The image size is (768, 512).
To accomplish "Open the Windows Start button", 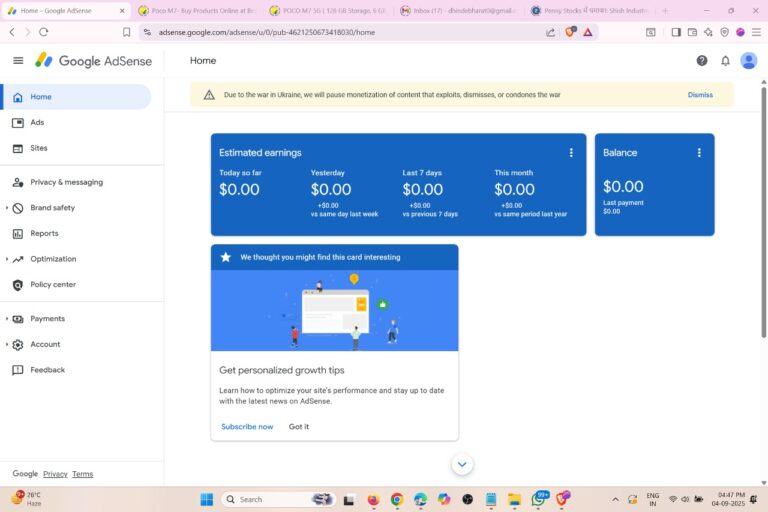I will 207,499.
